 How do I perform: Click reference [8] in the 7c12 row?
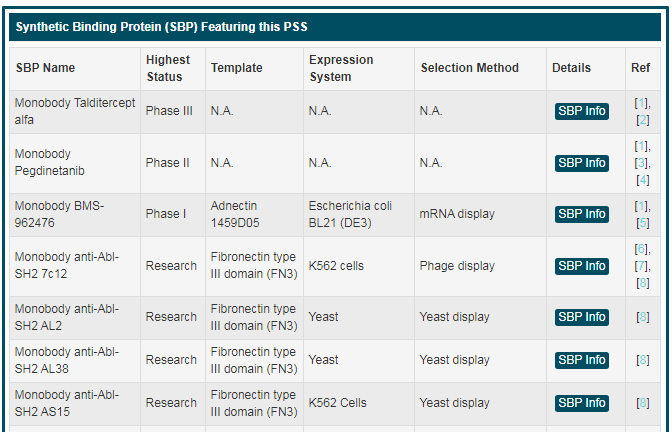point(642,283)
